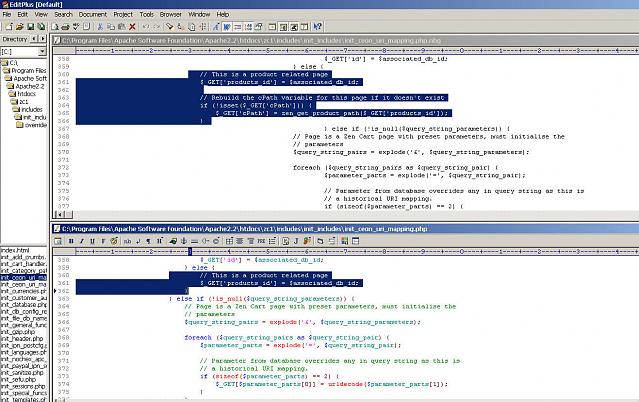This screenshot has height=402, width=639.
Task: Click the Bold icon in HTML toolbar
Action: pyautogui.click(x=71, y=241)
